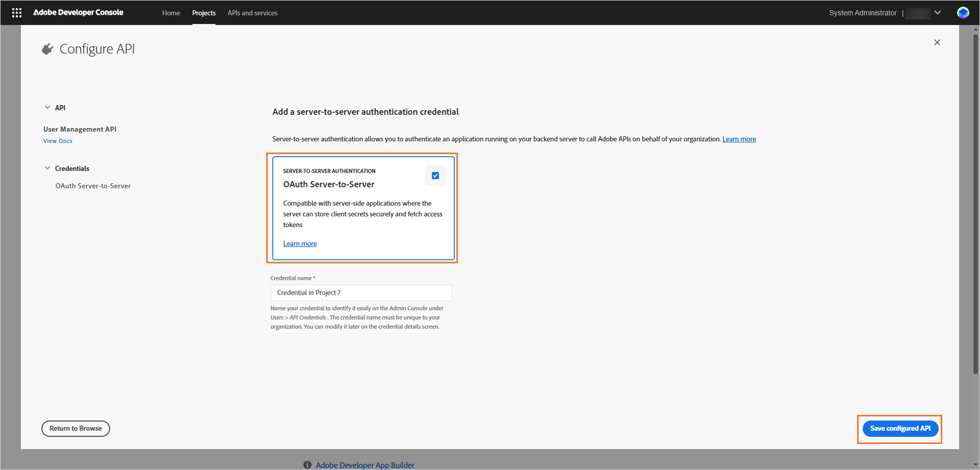Screen dimensions: 980x470
Task: Click the info icon beside Adobe Developer App Builder
Action: click(307, 465)
